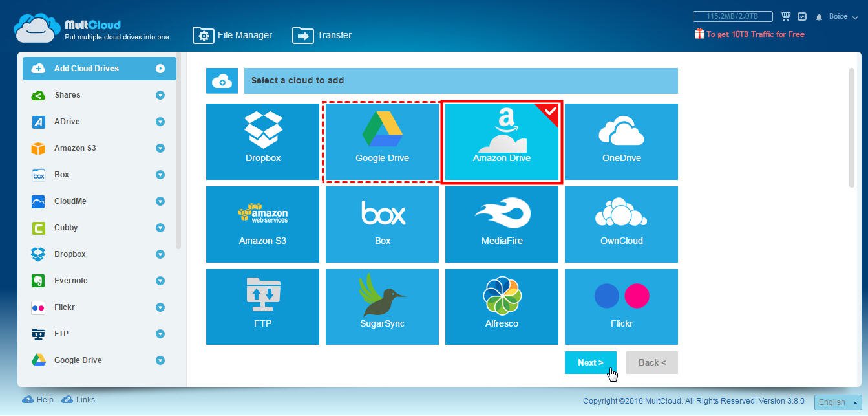868x416 pixels.
Task: Choose the Amazon S3 cloud tile
Action: coord(262,224)
